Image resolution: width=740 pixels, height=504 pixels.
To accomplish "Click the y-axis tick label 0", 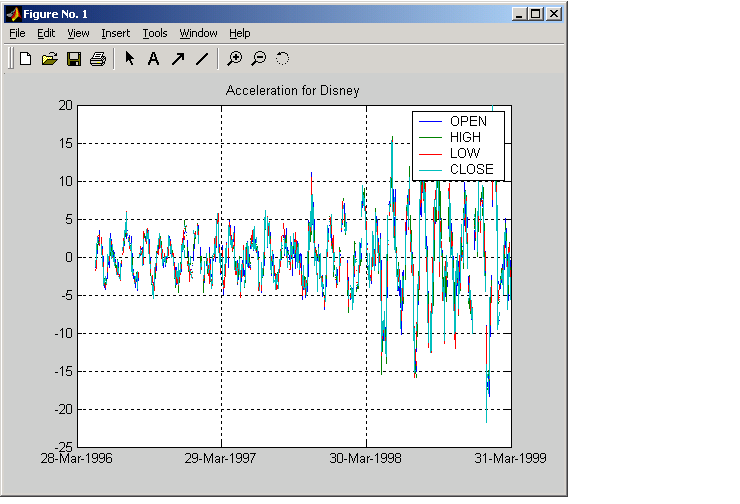I will point(69,258).
